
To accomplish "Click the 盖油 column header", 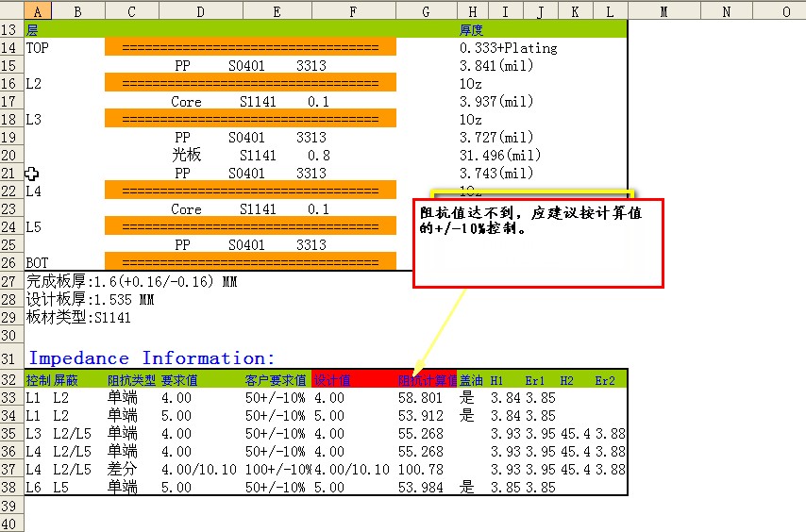I will pyautogui.click(x=471, y=380).
